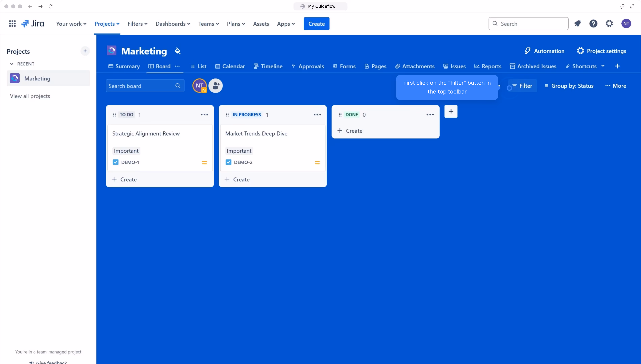Toggle the DEMO-2 checkbox
The width and height of the screenshot is (641, 364).
[x=228, y=162]
